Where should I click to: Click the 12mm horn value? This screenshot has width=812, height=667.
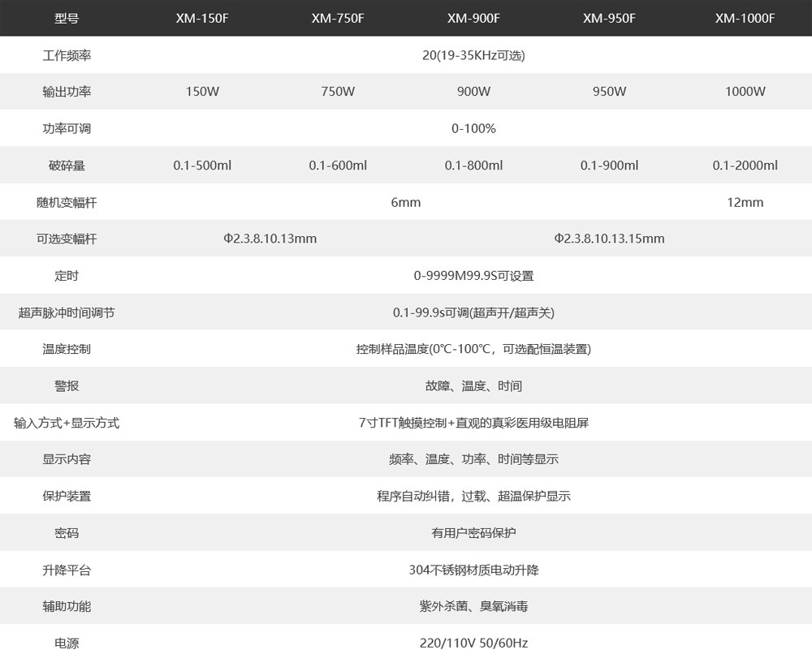[x=745, y=202]
